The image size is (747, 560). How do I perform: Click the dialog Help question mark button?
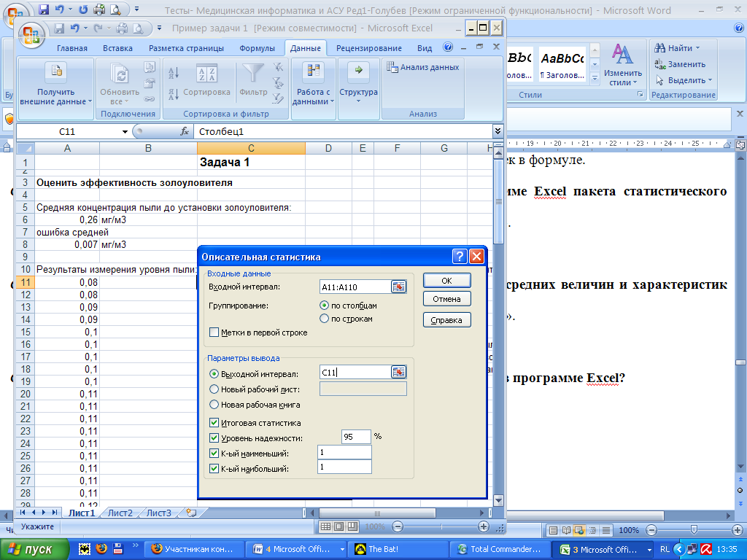coord(460,257)
